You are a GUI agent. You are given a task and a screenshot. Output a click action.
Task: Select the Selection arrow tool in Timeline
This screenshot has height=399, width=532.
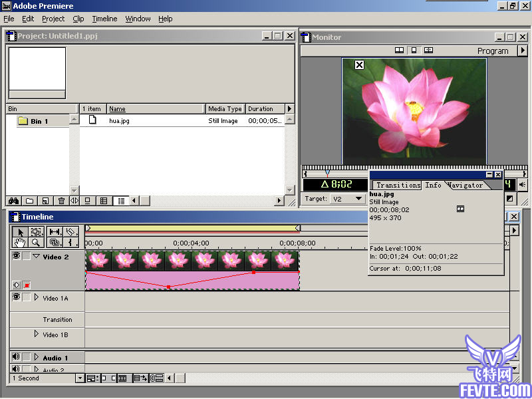19,231
